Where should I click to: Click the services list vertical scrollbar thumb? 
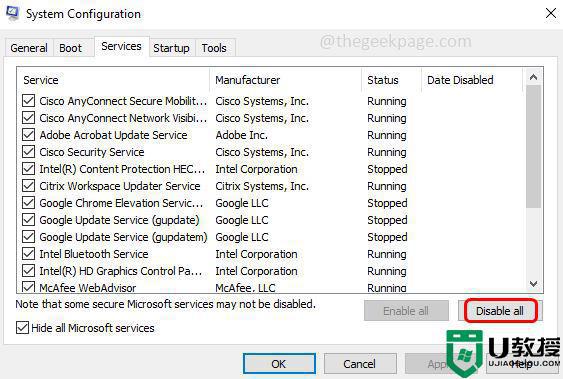coord(534,146)
